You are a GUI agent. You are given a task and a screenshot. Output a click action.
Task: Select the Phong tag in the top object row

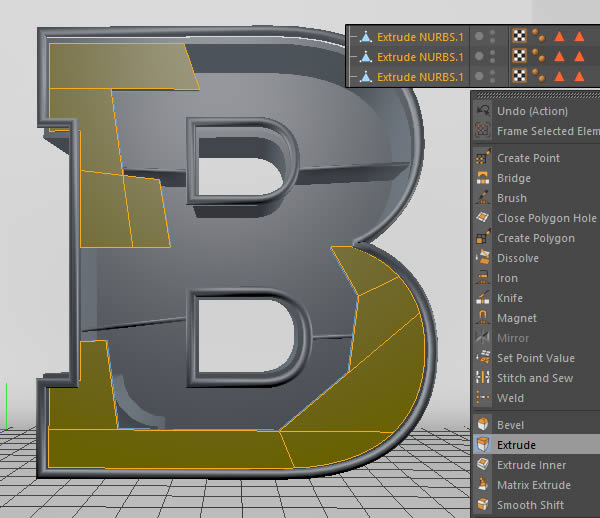pos(538,36)
